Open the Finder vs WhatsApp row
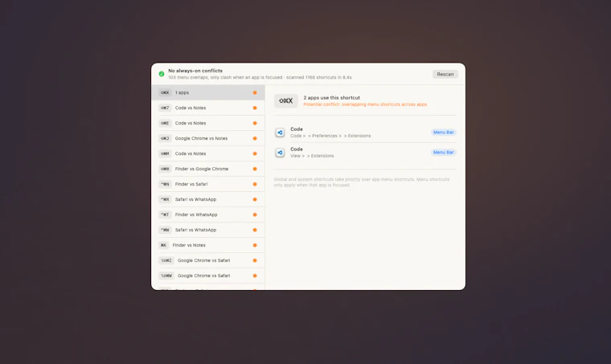This screenshot has height=364, width=611. [x=208, y=215]
